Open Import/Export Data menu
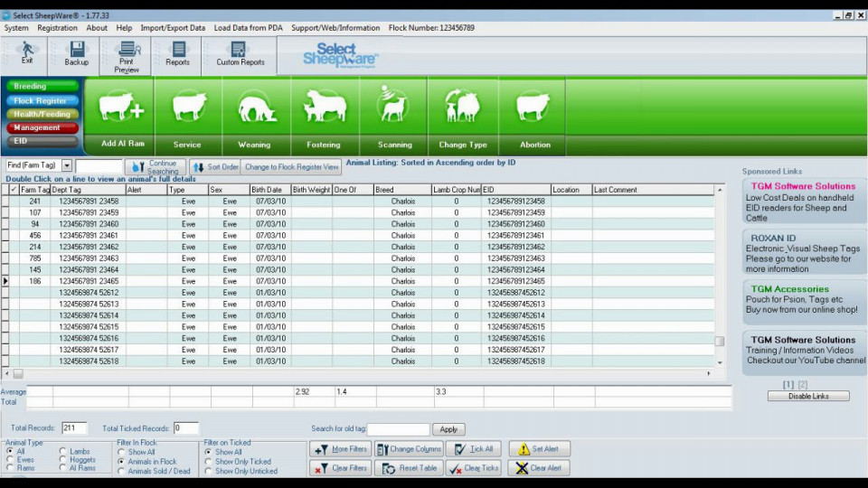The height and width of the screenshot is (488, 868). click(173, 28)
